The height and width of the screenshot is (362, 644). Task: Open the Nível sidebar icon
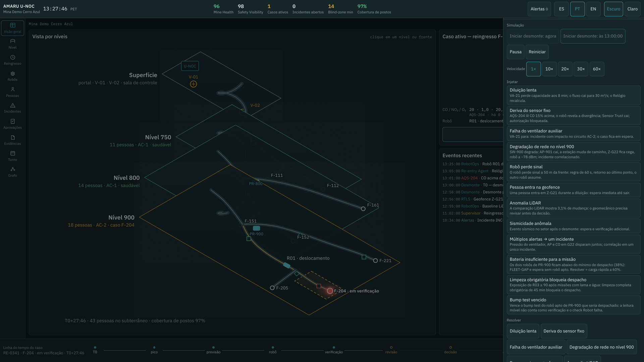click(12, 44)
